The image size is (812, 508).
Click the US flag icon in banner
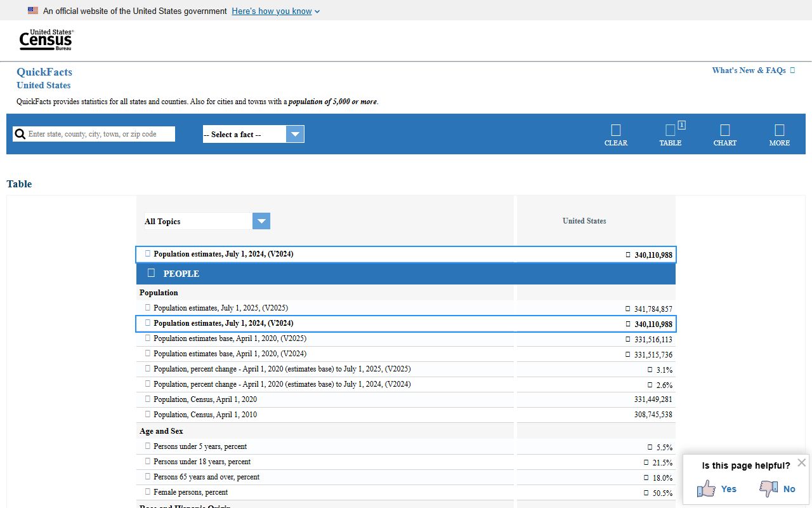(33, 11)
